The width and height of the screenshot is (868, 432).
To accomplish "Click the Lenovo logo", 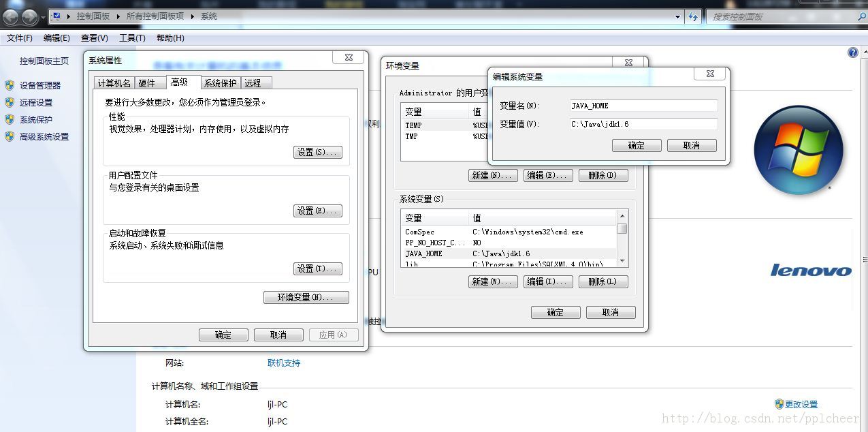I will coord(811,271).
